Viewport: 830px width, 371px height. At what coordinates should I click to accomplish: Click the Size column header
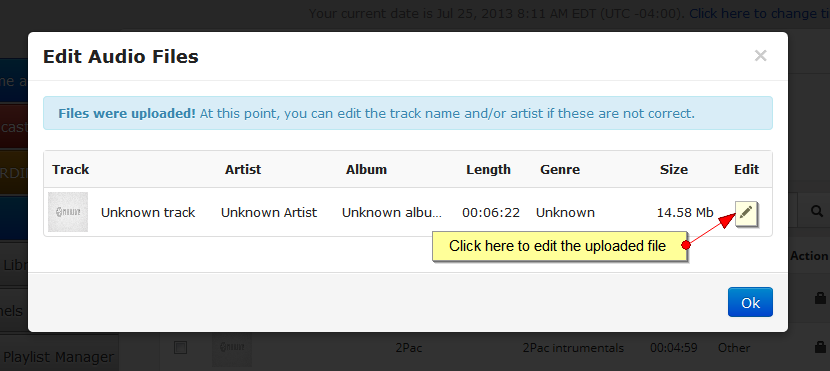pos(674,169)
